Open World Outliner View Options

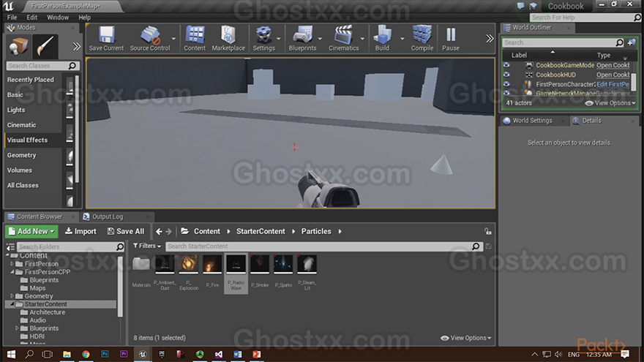610,103
